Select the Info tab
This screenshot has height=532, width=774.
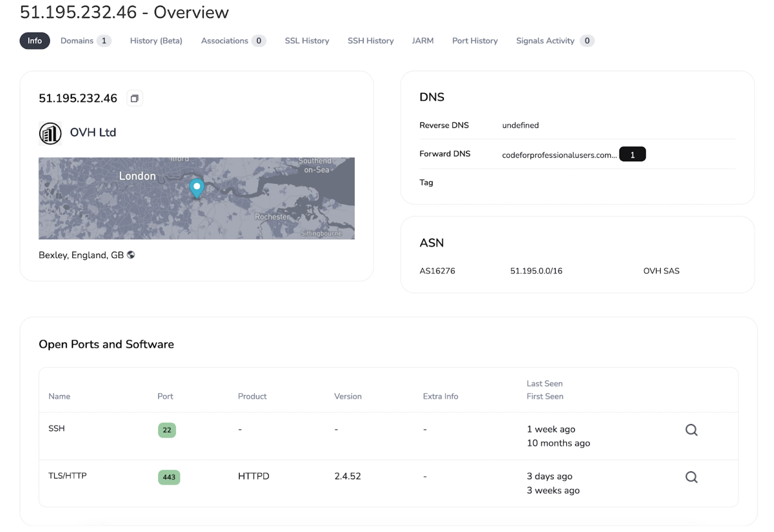(x=35, y=41)
